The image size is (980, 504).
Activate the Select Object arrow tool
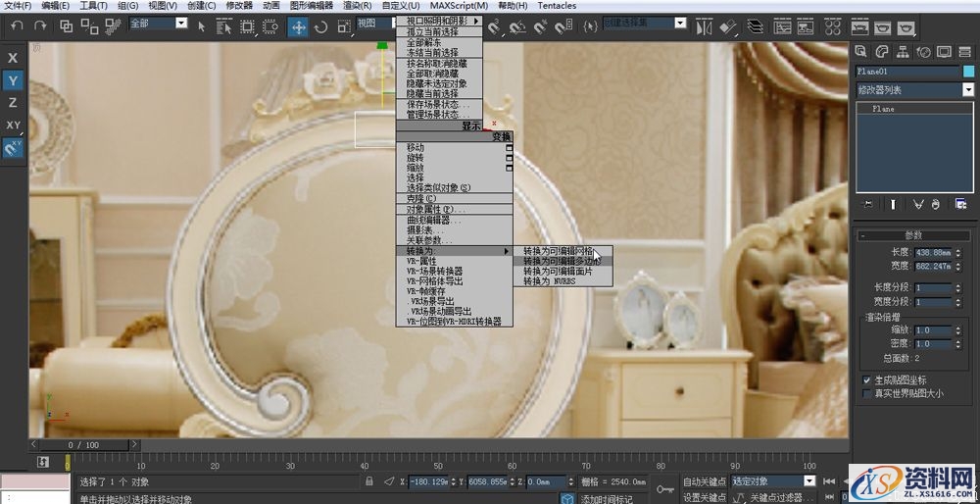click(x=201, y=26)
